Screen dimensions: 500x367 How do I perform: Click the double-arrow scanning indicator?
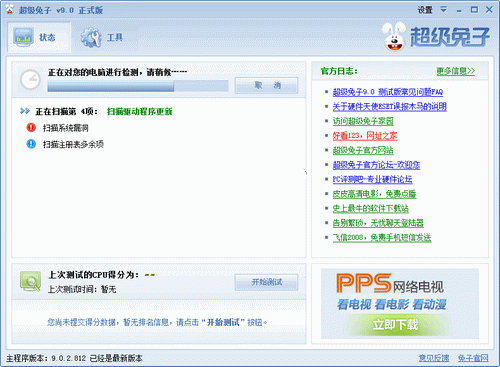click(x=25, y=111)
